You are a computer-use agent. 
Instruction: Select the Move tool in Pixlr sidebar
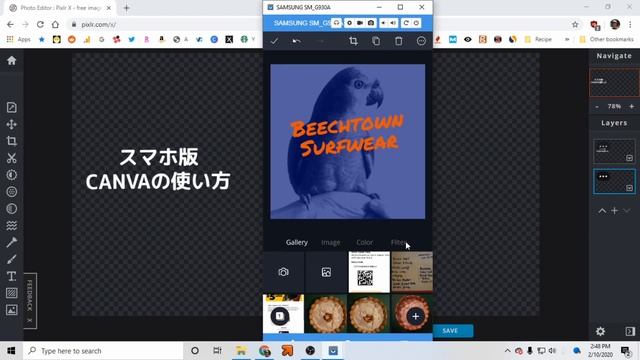tap(11, 124)
